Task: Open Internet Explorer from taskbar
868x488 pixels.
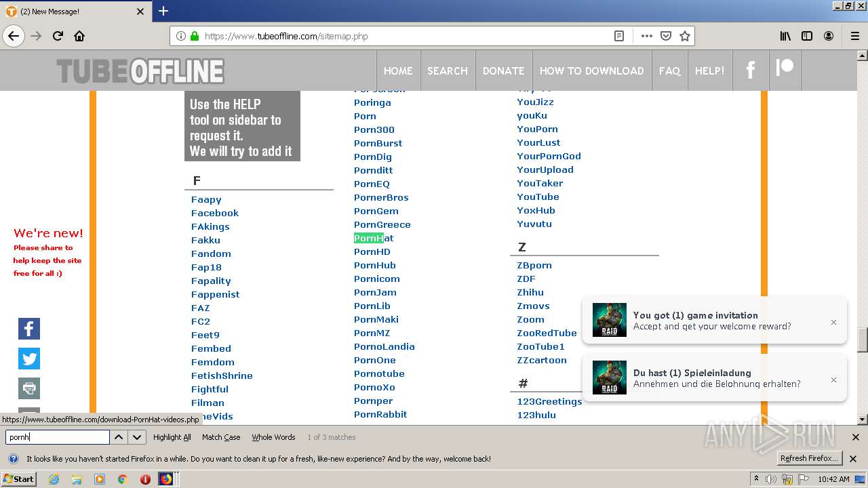Action: click(x=54, y=479)
